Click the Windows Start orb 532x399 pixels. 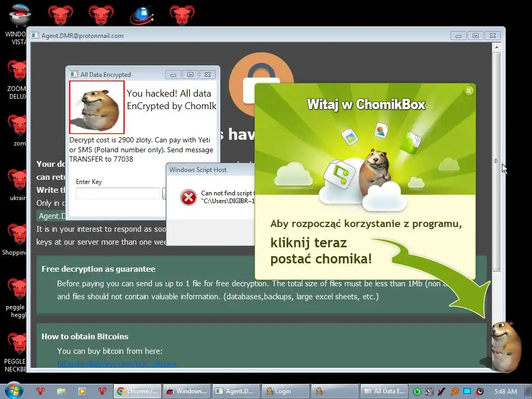click(14, 391)
